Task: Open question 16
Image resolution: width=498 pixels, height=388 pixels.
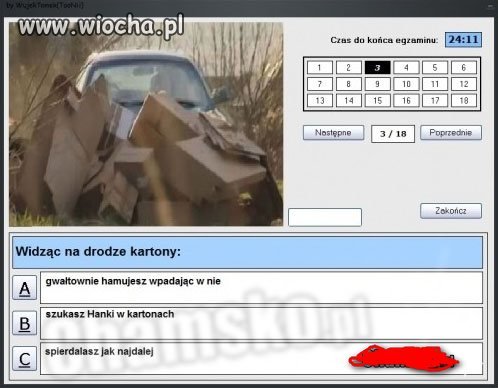Action: [x=406, y=100]
